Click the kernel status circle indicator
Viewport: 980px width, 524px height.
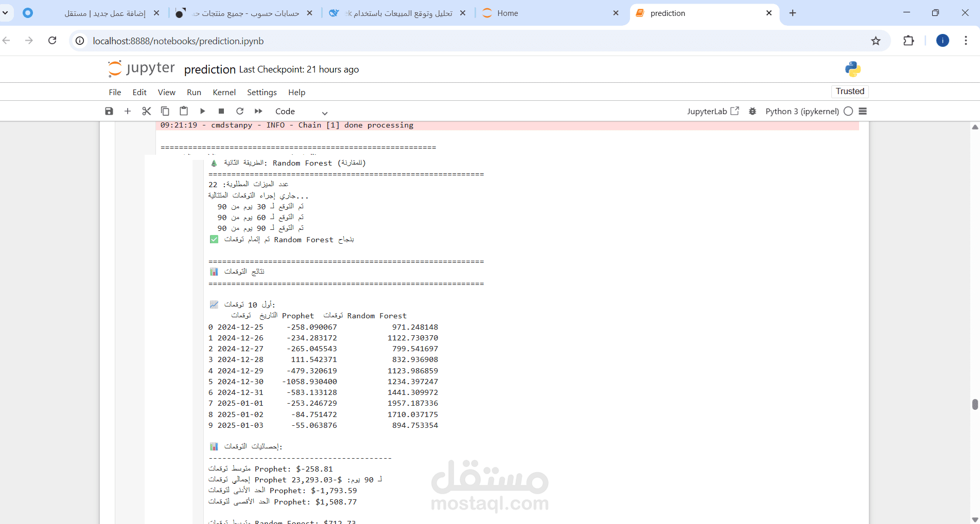click(x=848, y=111)
